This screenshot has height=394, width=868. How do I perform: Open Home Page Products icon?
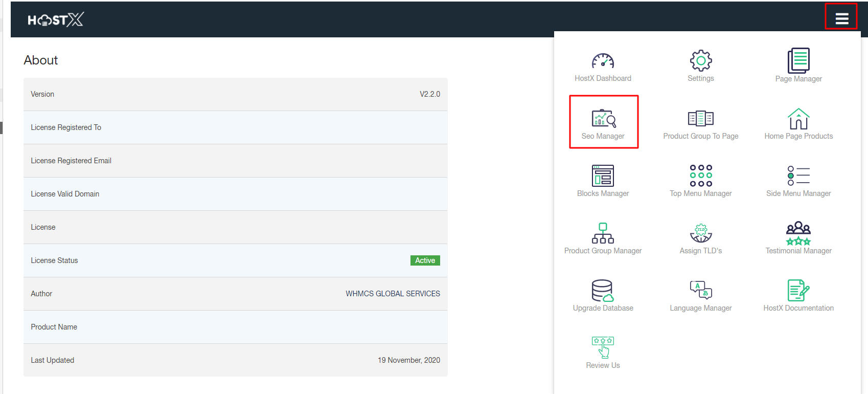[x=798, y=119]
